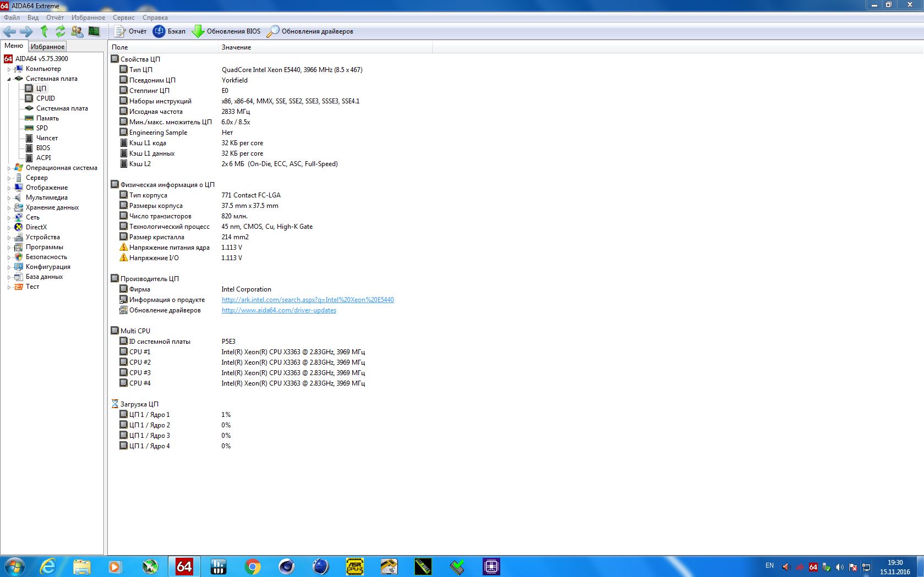
Task: Expand the Сеть node arrow
Action: pyautogui.click(x=9, y=218)
